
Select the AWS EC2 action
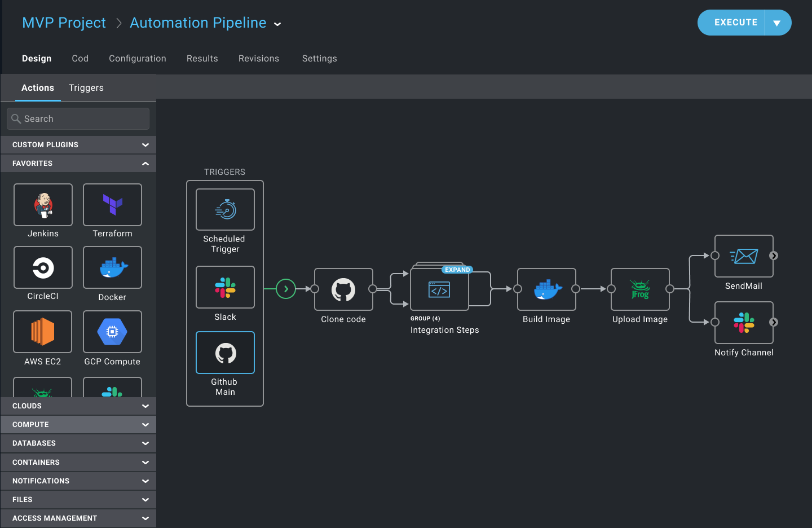tap(43, 332)
